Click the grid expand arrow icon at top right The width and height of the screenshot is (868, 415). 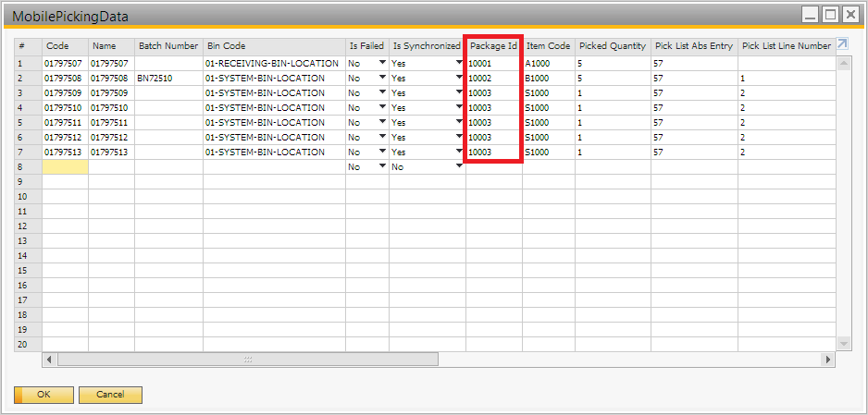coord(842,44)
